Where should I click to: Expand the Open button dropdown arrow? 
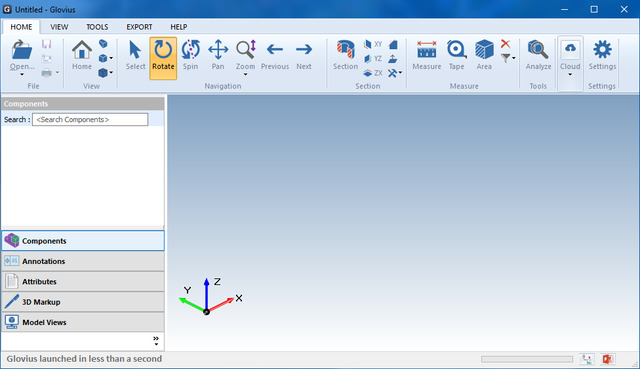(x=22, y=75)
